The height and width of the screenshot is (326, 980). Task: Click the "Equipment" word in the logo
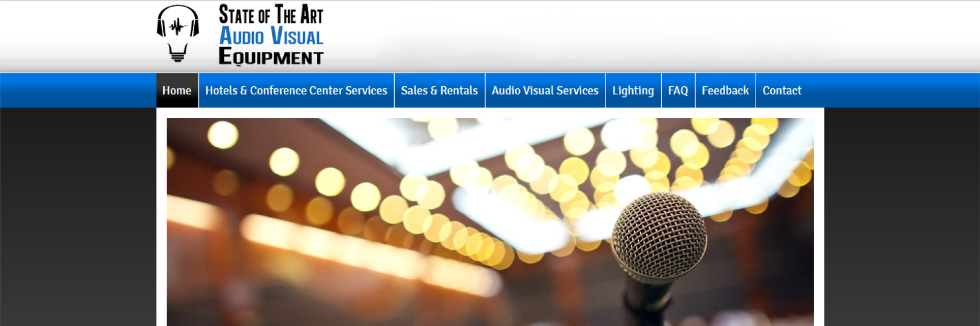(x=271, y=56)
